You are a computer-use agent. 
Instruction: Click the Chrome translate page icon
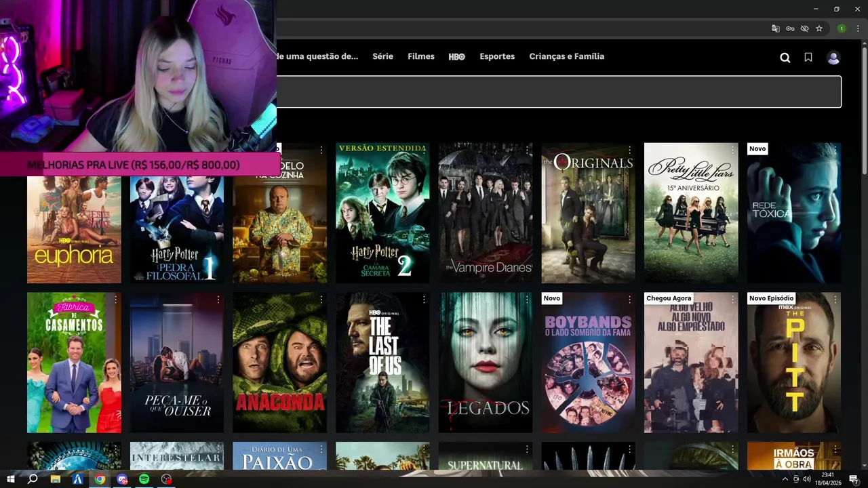coord(776,28)
